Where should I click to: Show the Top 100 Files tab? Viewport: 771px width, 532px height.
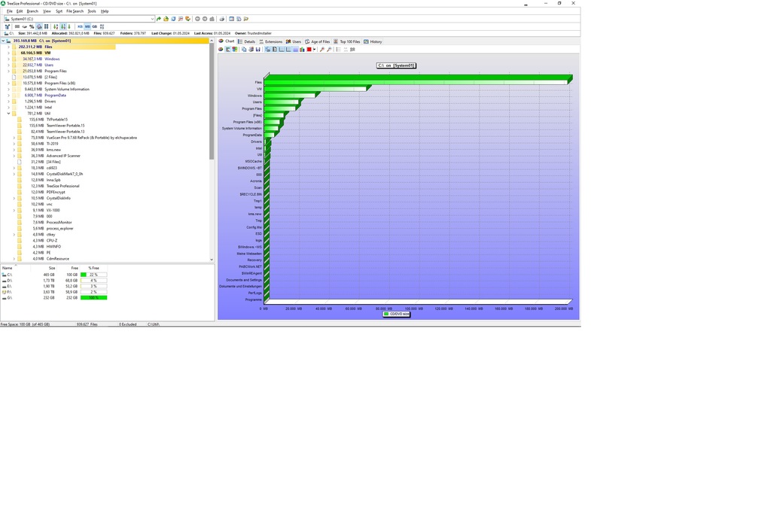346,41
